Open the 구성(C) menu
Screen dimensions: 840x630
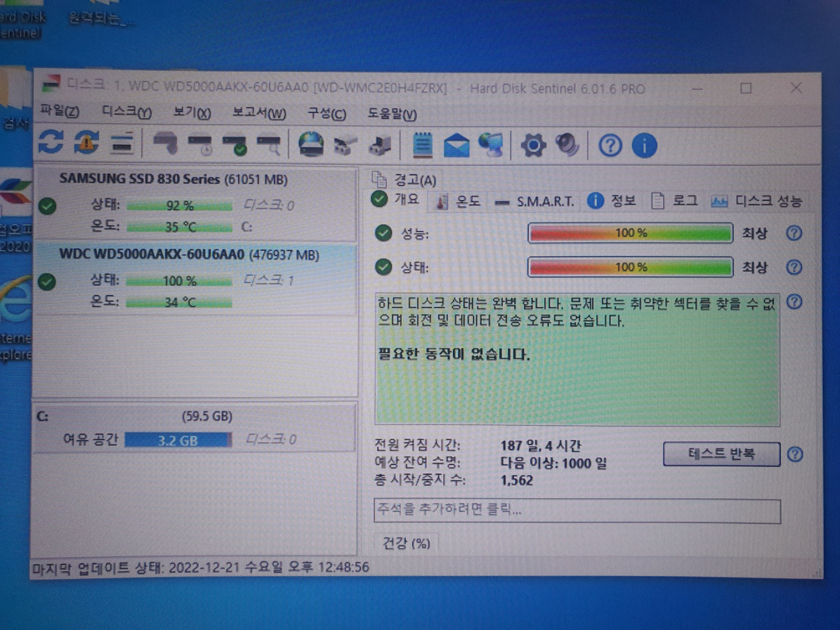point(327,114)
